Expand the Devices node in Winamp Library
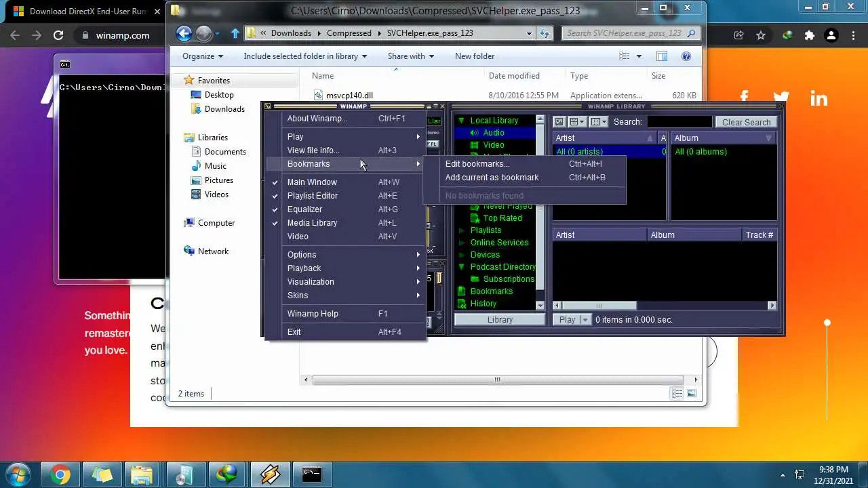The image size is (868, 488). coord(461,255)
